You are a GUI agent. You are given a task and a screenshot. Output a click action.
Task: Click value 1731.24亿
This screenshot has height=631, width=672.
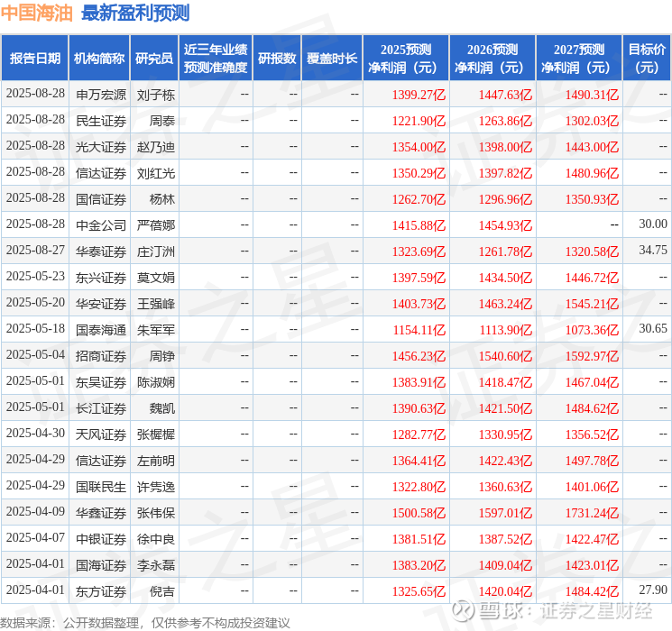pyautogui.click(x=592, y=513)
